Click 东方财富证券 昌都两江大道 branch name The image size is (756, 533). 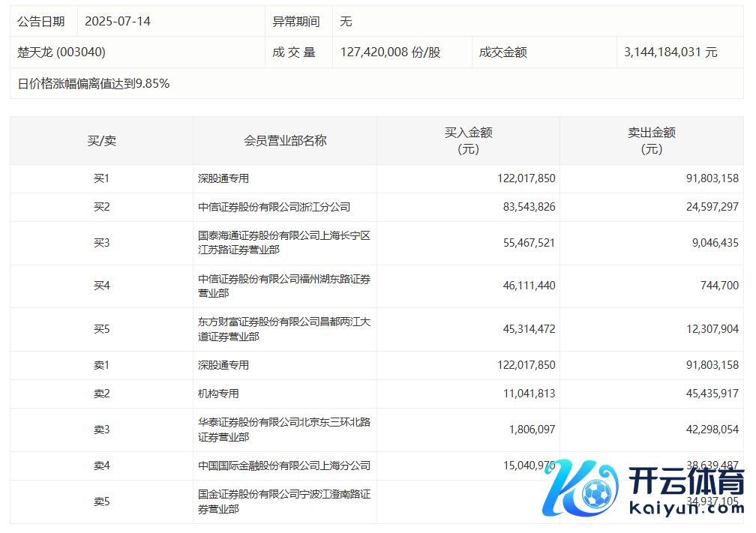coord(283,330)
